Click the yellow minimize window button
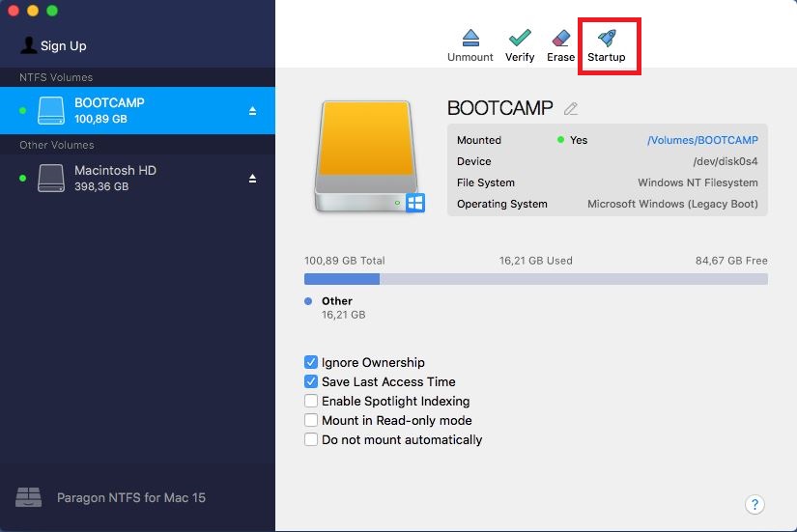Image resolution: width=797 pixels, height=532 pixels. coord(33,11)
